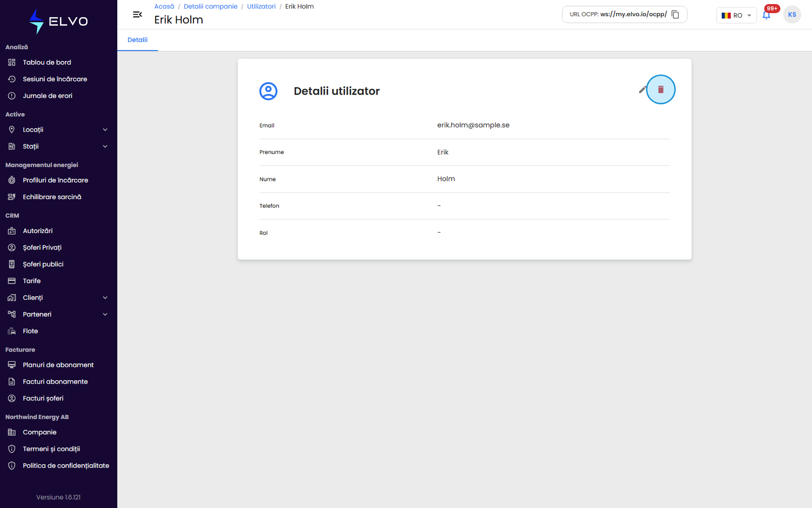
Task: Click the ELVO logo in the sidebar
Action: 58,21
